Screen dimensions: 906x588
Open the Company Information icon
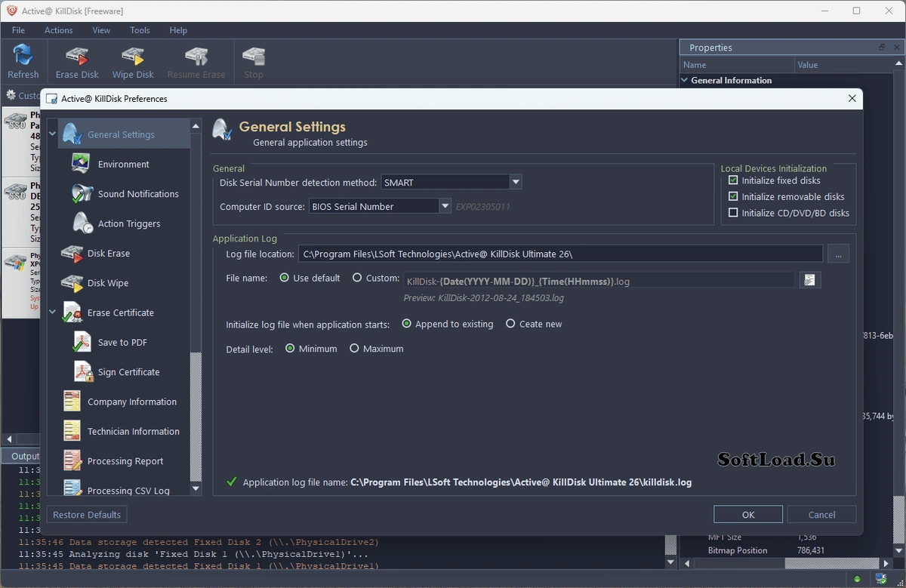pyautogui.click(x=72, y=402)
